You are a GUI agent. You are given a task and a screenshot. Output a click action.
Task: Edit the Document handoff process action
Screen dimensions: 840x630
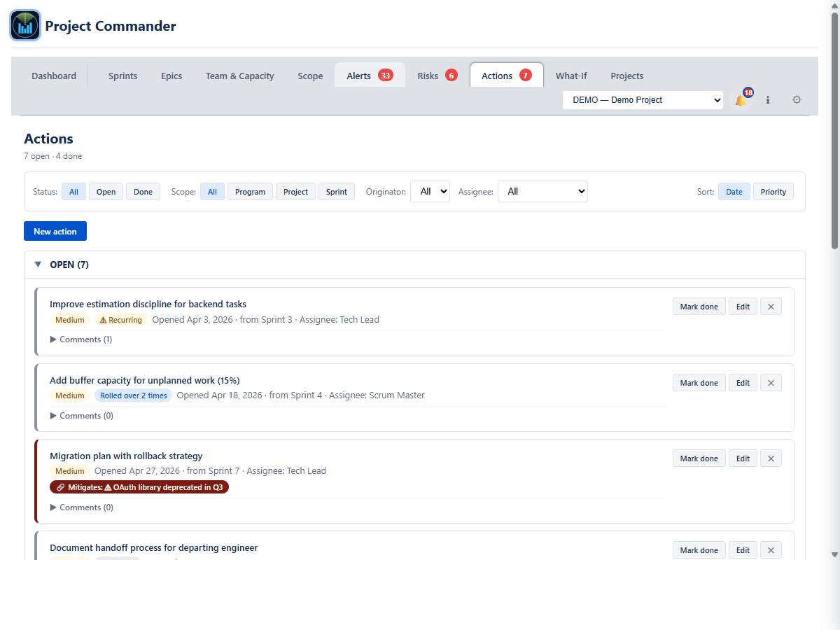743,550
